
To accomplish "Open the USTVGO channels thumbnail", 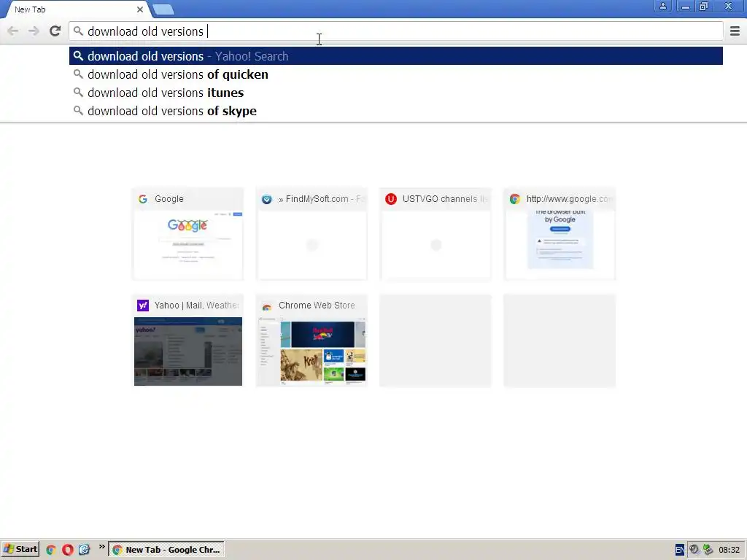I will click(436, 234).
